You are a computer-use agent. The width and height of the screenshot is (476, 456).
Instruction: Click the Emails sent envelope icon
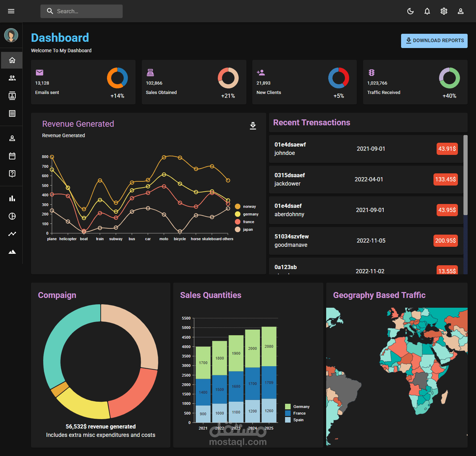(x=39, y=72)
